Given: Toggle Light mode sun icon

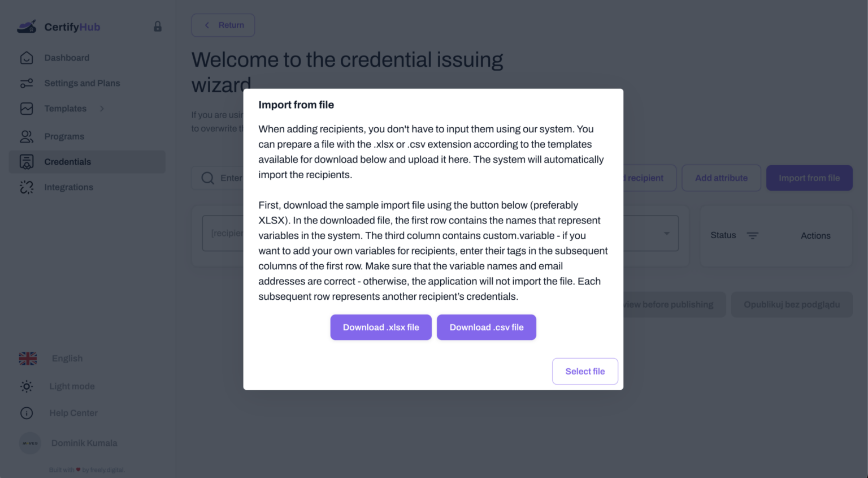Looking at the screenshot, I should click(x=27, y=386).
